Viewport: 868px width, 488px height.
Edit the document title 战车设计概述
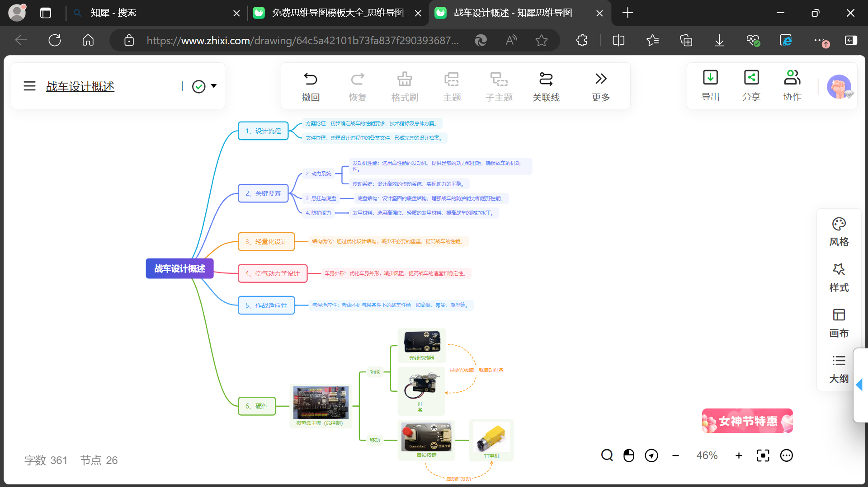(80, 86)
